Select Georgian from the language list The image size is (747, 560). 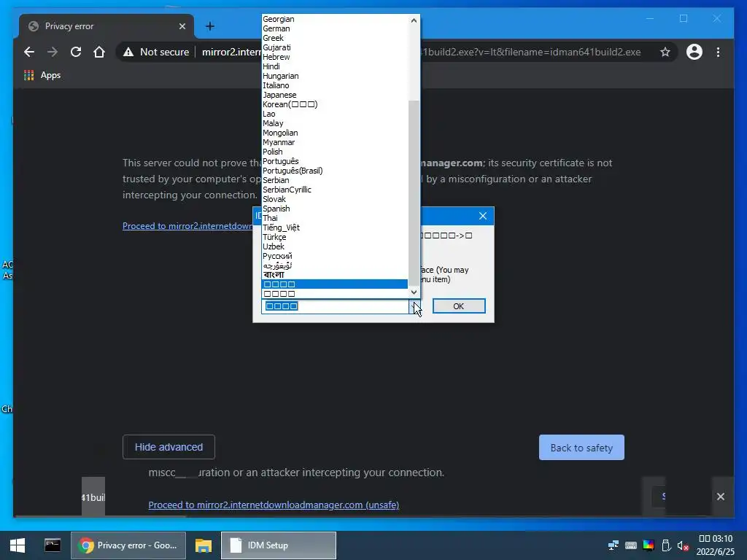pyautogui.click(x=334, y=19)
